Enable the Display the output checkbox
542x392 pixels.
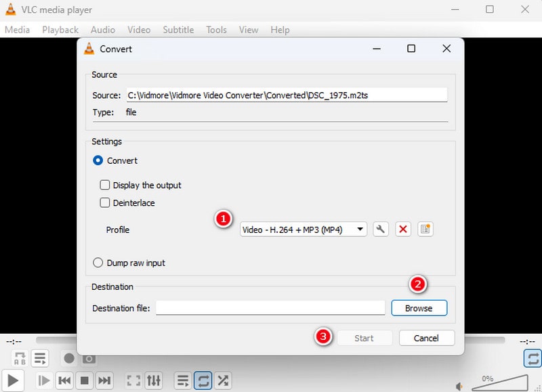point(105,185)
